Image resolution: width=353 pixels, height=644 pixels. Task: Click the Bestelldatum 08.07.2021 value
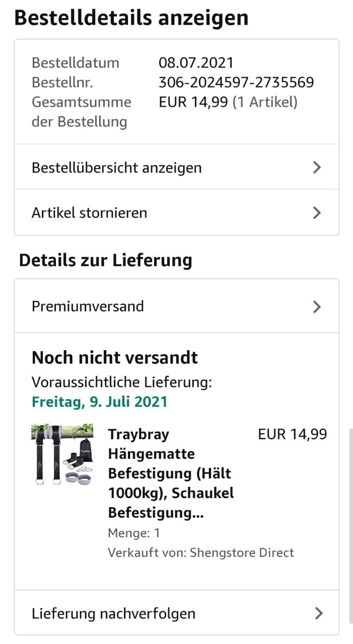[196, 62]
